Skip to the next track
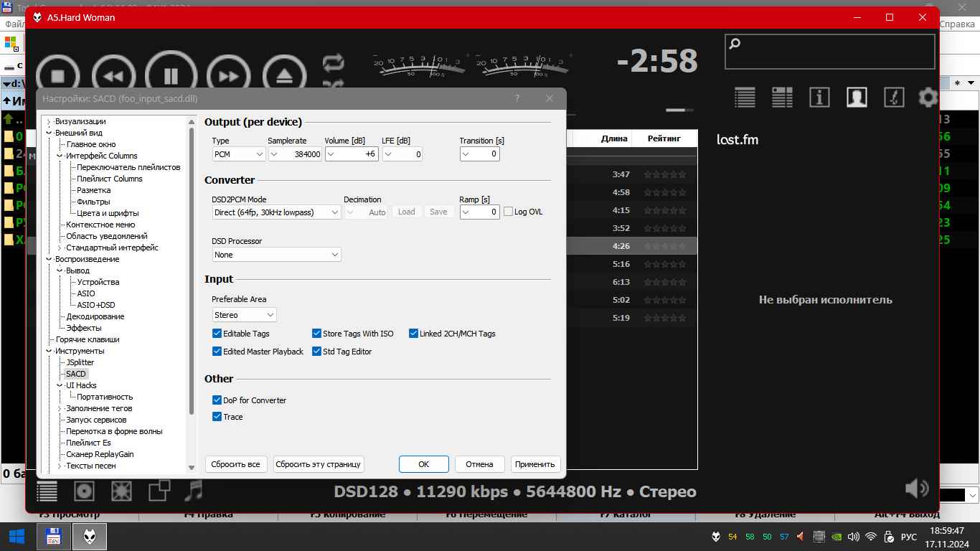This screenshot has width=980, height=551. pos(228,75)
